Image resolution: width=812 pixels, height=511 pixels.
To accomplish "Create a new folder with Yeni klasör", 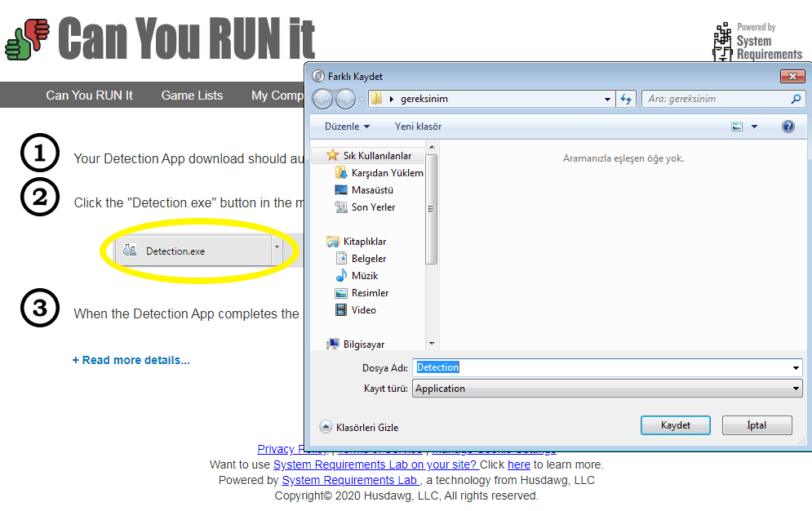I will (418, 127).
